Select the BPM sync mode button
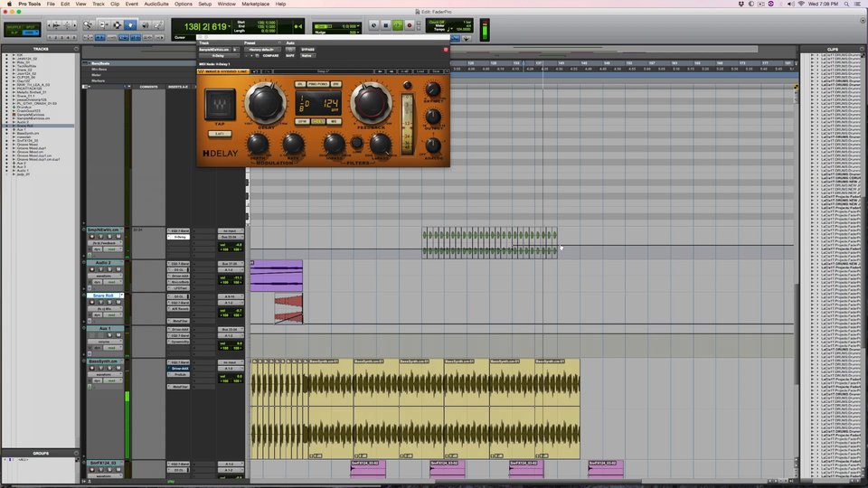This screenshot has height=488, width=868. pyautogui.click(x=302, y=121)
